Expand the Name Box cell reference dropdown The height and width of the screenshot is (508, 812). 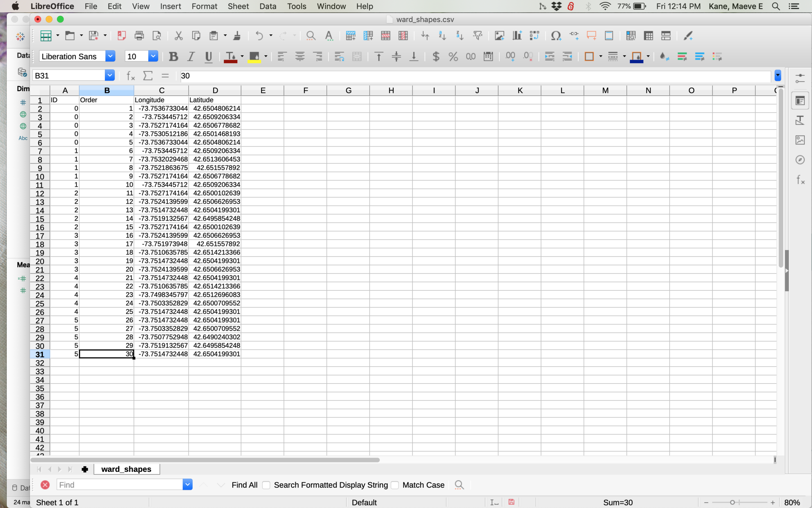[x=109, y=76]
